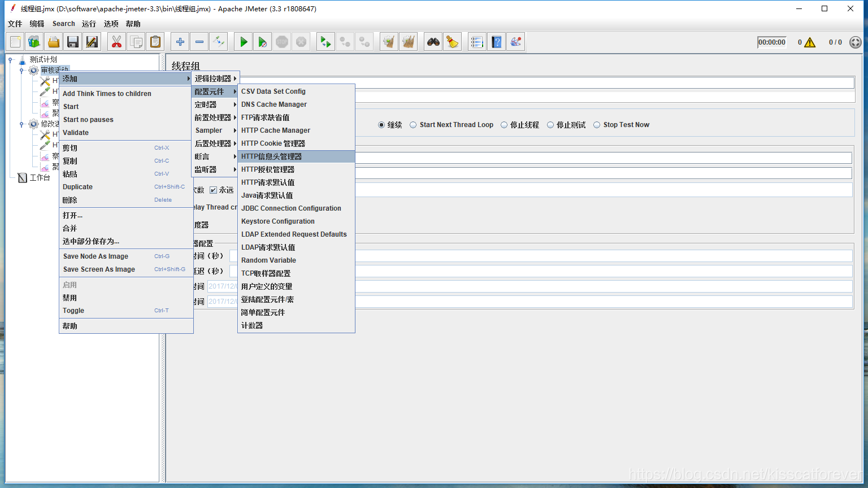This screenshot has height=488, width=868.
Task: Open the 运行 menu
Action: tap(89, 24)
